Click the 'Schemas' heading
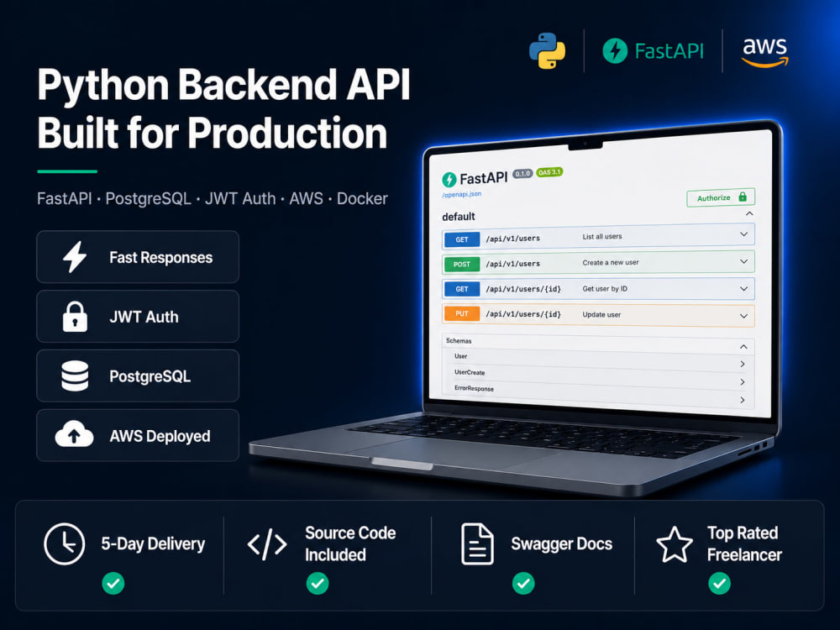The image size is (840, 630). point(459,341)
